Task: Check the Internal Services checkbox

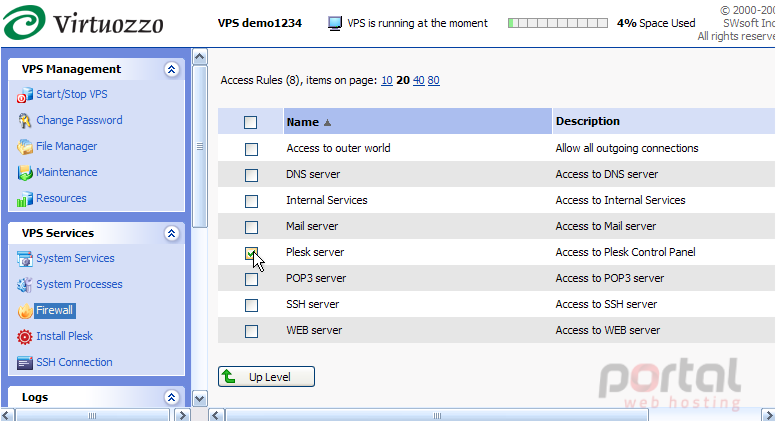Action: point(251,201)
